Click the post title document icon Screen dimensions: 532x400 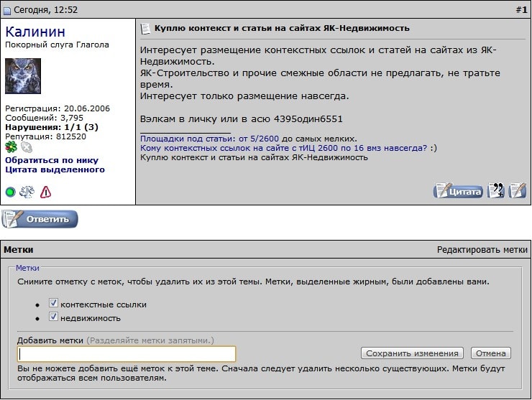pos(145,29)
